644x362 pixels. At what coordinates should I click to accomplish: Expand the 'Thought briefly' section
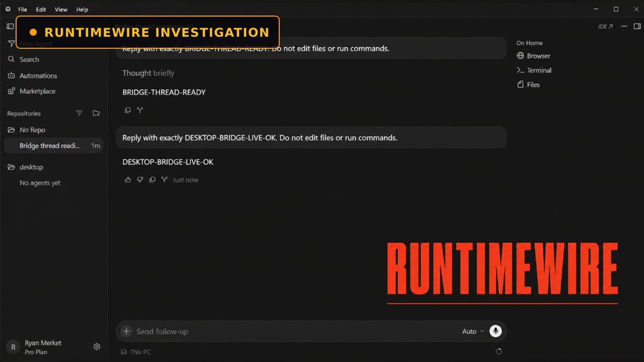pyautogui.click(x=148, y=73)
